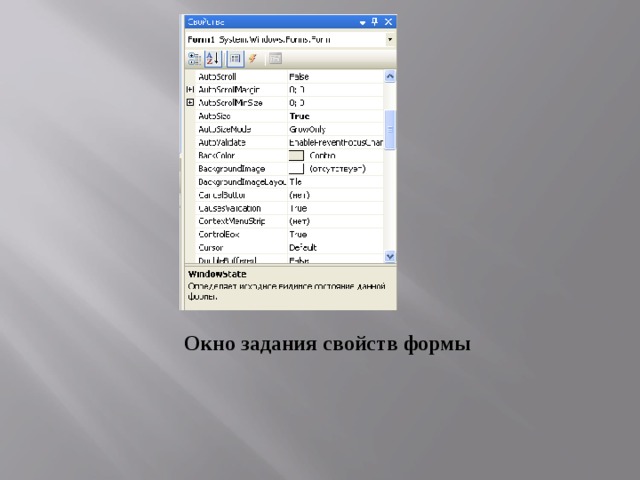Screen dimensions: 640x480
Task: Click the (нет) value of CancelButton
Action: tap(300, 195)
